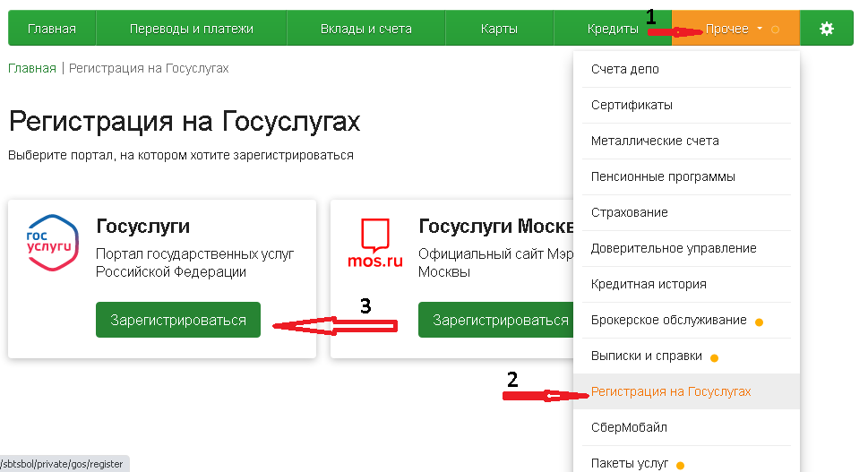
Task: Select Регистрация на Госуслугах menu item
Action: (x=686, y=391)
